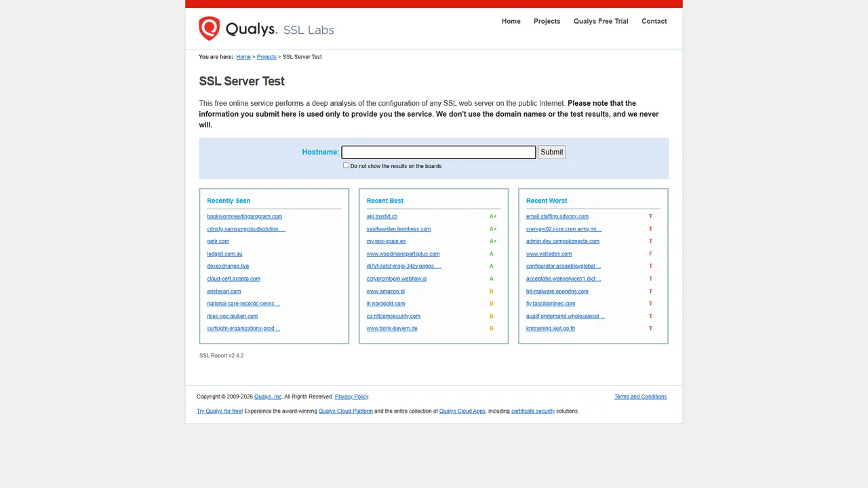Open admin.dev.campokonecta.com link
This screenshot has width=868, height=488.
562,241
